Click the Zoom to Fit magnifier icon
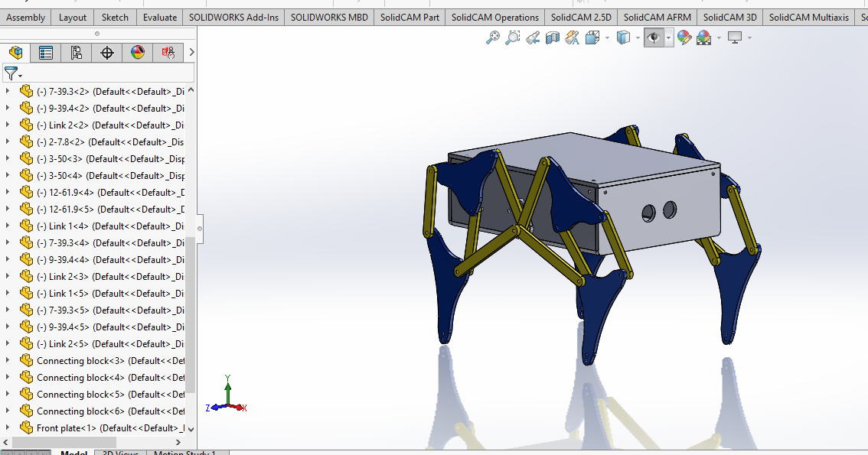Viewport: 868px width, 455px height. click(493, 37)
